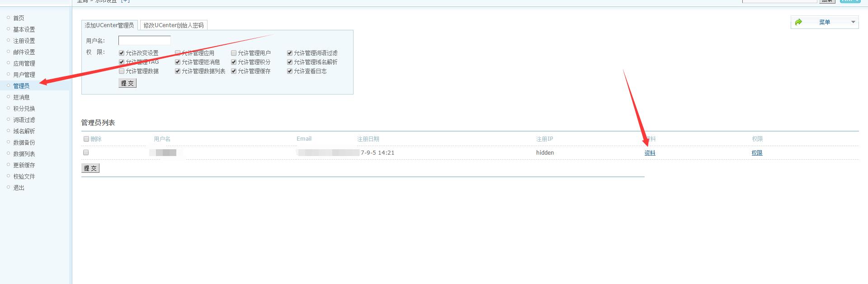
Task: Open 用户管理 from the left sidebar
Action: (x=24, y=75)
